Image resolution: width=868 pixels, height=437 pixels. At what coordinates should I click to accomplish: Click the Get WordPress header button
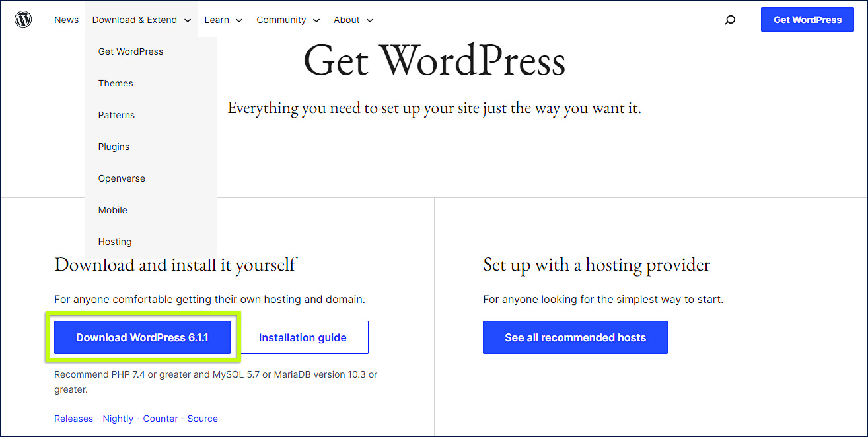tap(807, 20)
